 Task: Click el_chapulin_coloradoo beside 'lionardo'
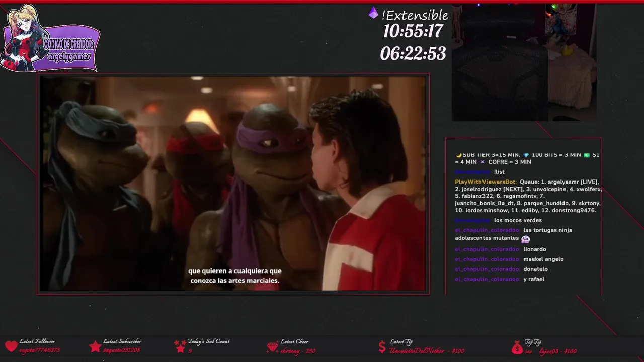[x=487, y=249]
